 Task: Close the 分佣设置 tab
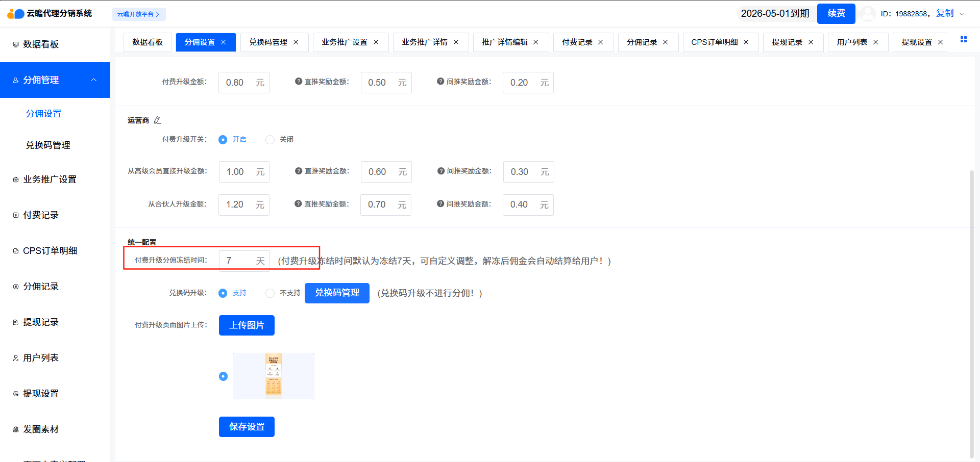coord(223,42)
